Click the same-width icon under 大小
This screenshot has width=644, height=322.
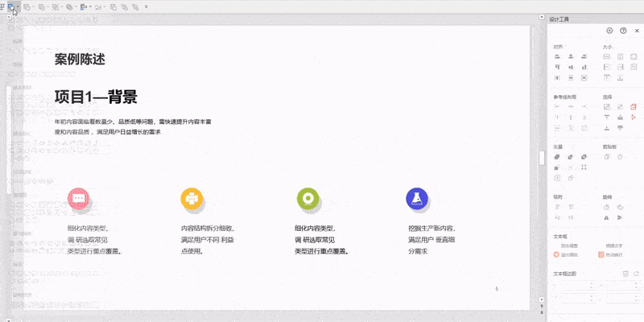(x=607, y=56)
